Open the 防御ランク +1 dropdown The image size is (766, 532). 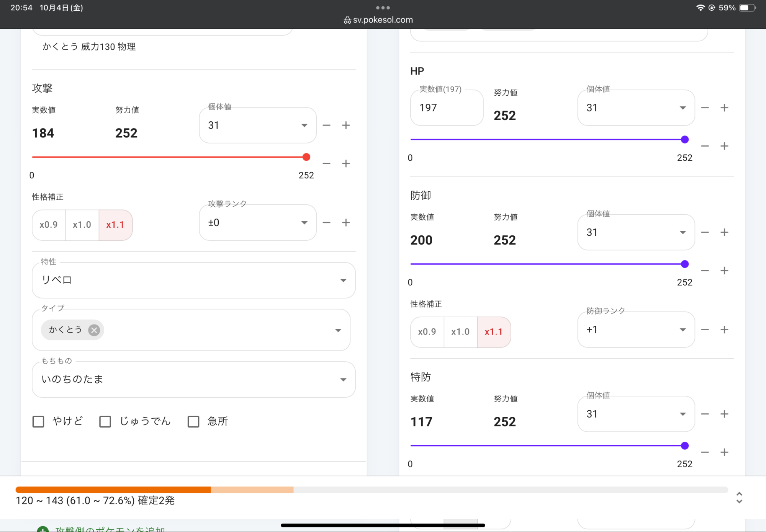[x=636, y=330]
